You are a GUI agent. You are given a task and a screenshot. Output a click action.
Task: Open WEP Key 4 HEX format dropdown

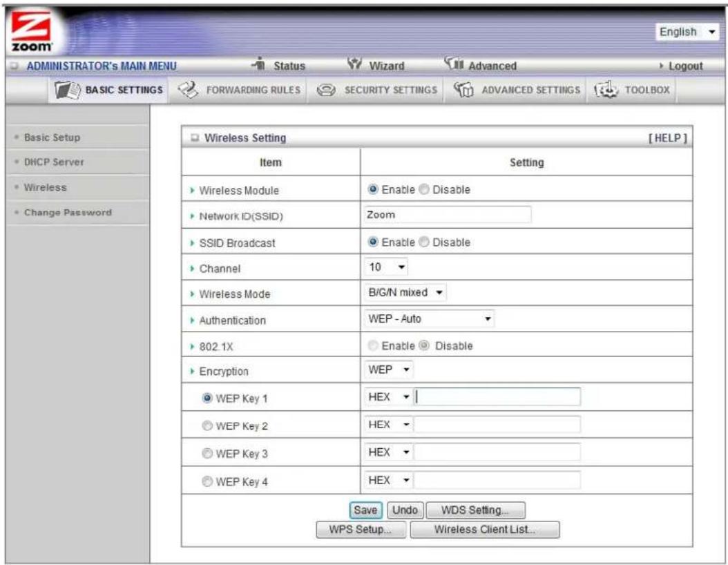388,480
